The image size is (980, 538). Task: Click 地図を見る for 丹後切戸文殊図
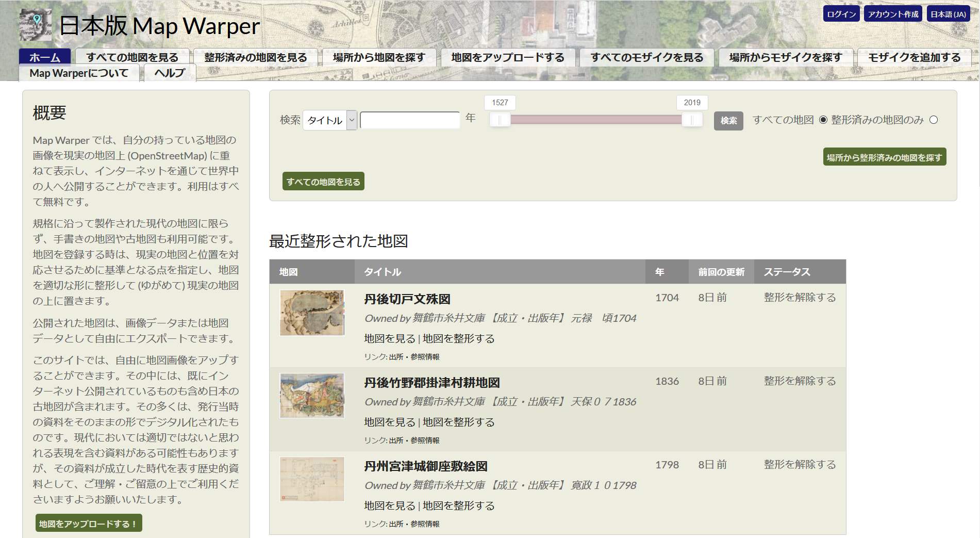pos(390,338)
